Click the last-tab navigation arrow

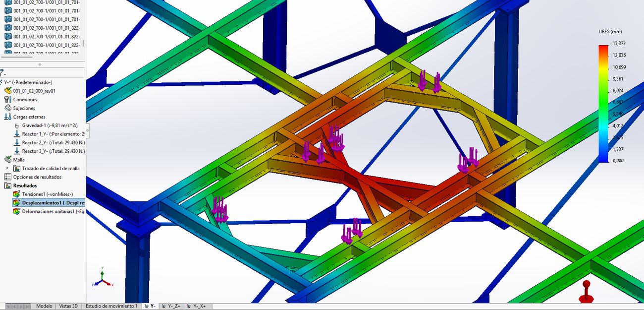28,306
